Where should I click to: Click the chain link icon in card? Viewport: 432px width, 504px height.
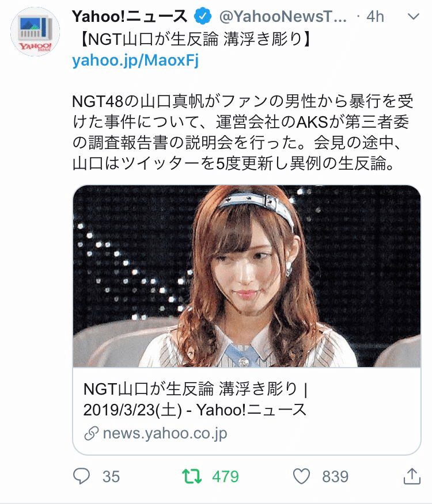92,433
